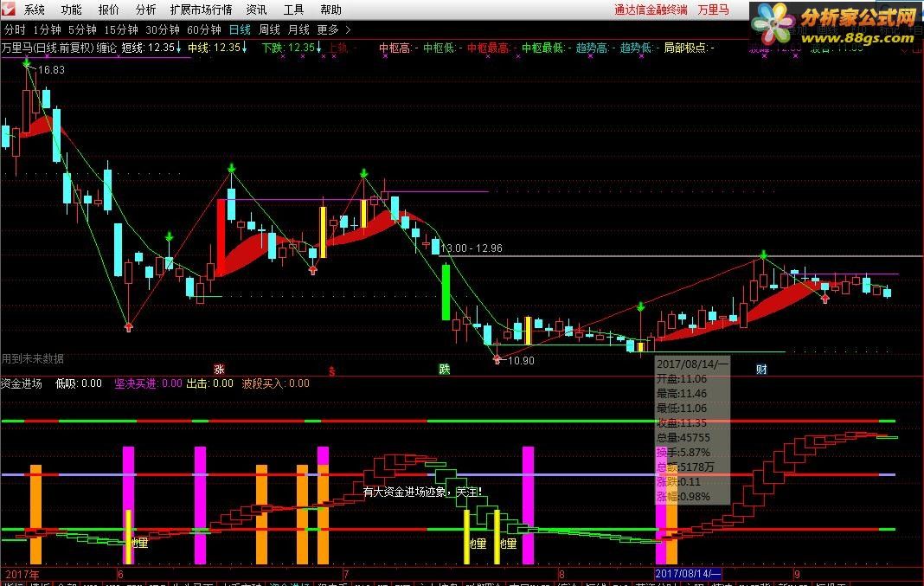Screen dimensions: 924x586
Task: Click the 13.00 - 12.96 price level label
Action: click(x=472, y=248)
